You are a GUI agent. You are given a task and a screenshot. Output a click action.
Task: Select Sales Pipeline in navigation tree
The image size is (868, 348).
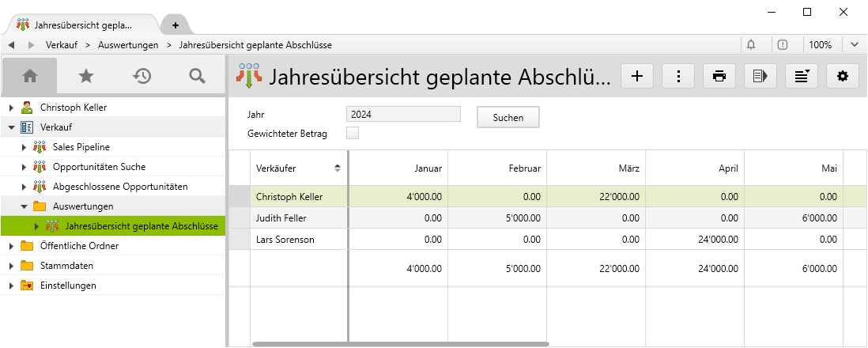point(81,146)
